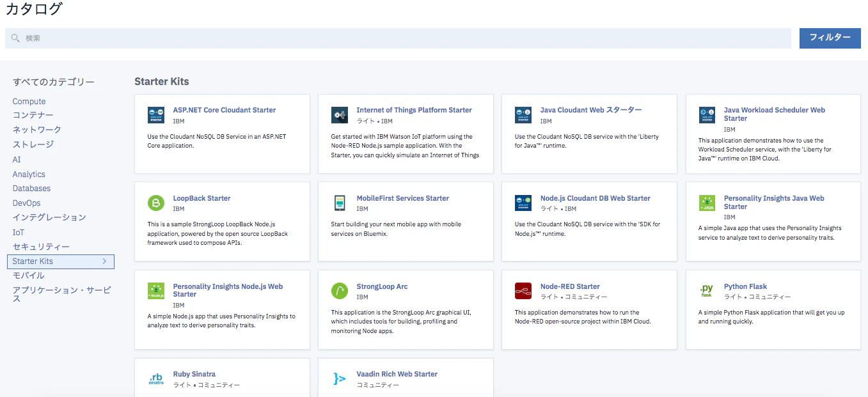
Task: Select the Compute category
Action: pyautogui.click(x=29, y=102)
